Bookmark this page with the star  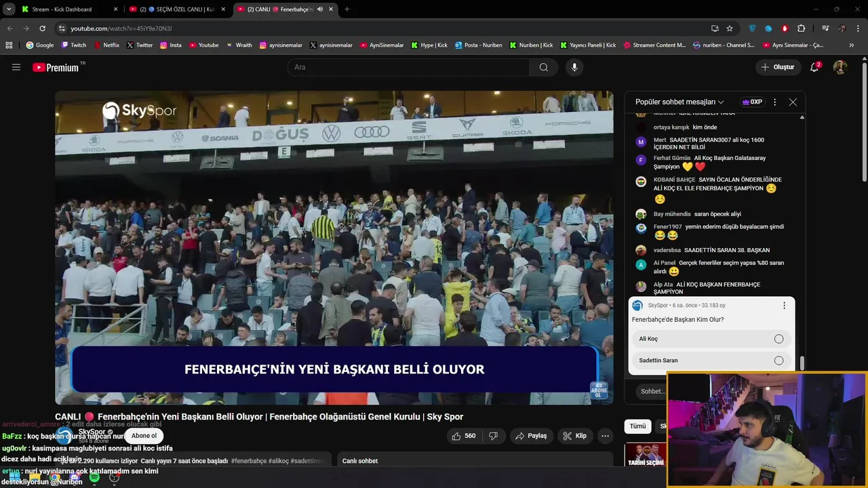click(730, 28)
